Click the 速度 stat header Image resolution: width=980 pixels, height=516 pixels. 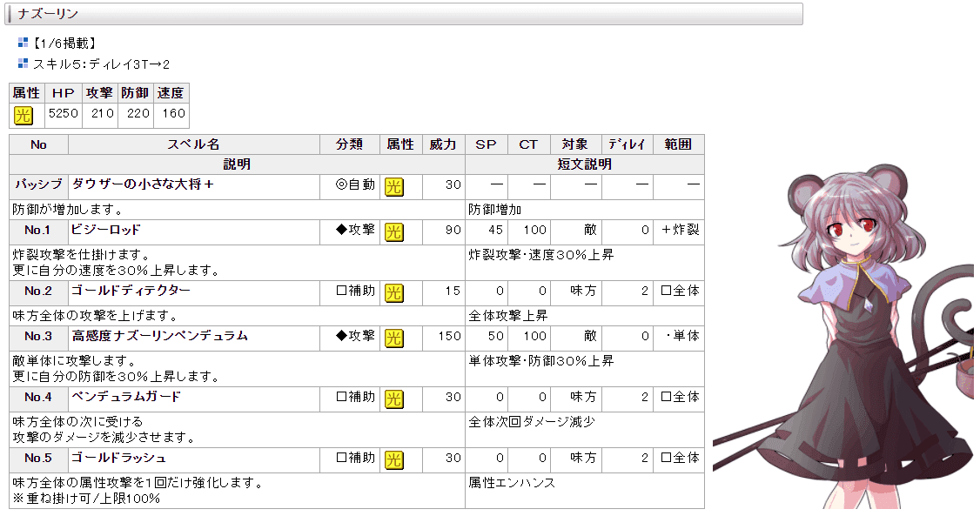coord(171,93)
